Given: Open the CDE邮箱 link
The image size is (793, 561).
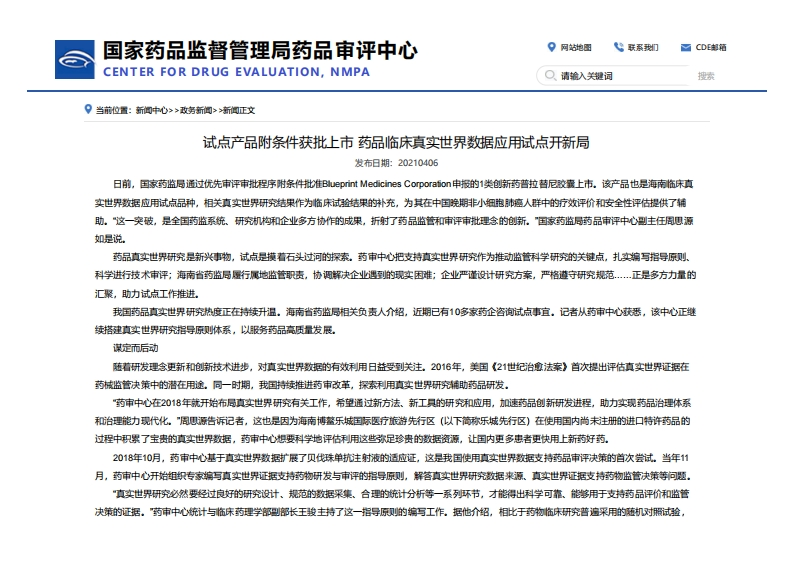Looking at the screenshot, I should [x=711, y=47].
